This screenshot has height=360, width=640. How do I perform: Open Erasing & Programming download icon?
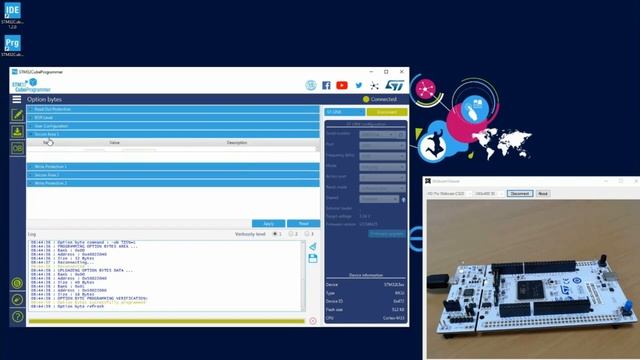tap(18, 131)
